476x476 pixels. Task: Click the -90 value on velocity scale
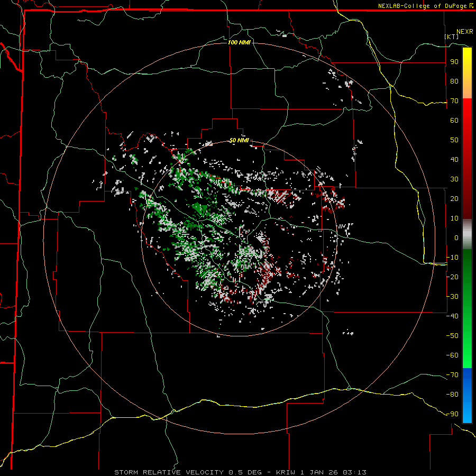[x=452, y=414]
